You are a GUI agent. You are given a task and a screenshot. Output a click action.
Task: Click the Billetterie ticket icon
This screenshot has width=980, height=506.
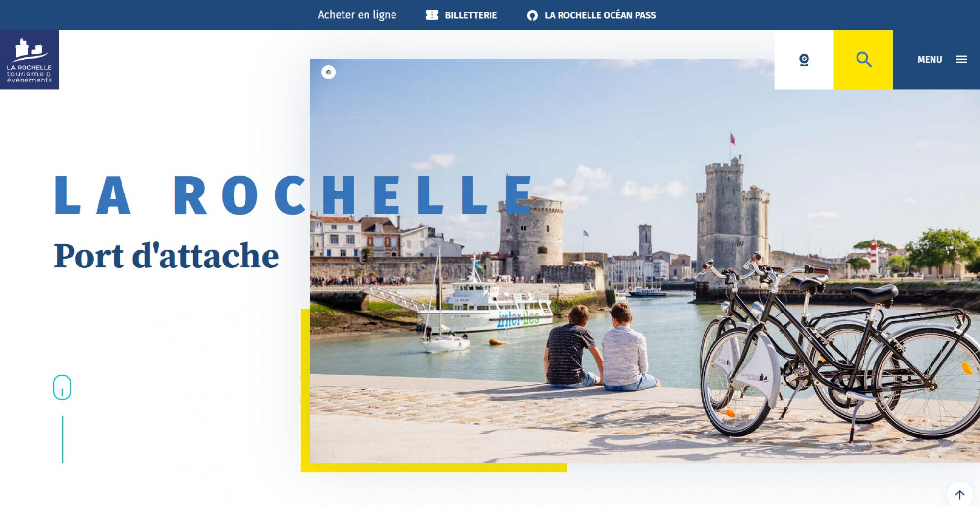(x=432, y=15)
